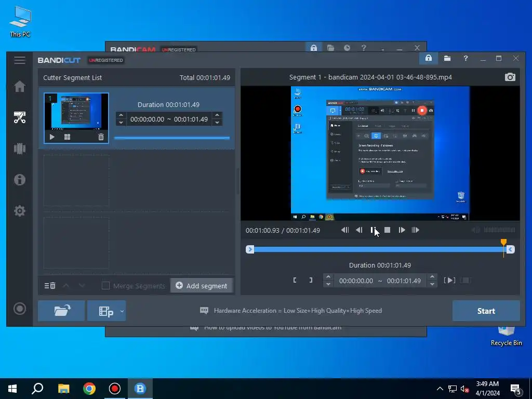Open This PC desktop icon
Screen dimensions: 532x399
20,22
